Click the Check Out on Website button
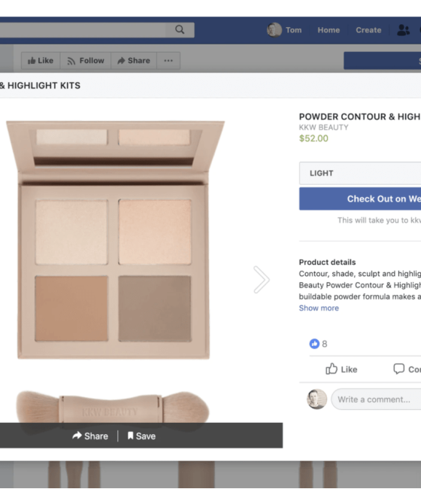This screenshot has height=504, width=421. (360, 199)
